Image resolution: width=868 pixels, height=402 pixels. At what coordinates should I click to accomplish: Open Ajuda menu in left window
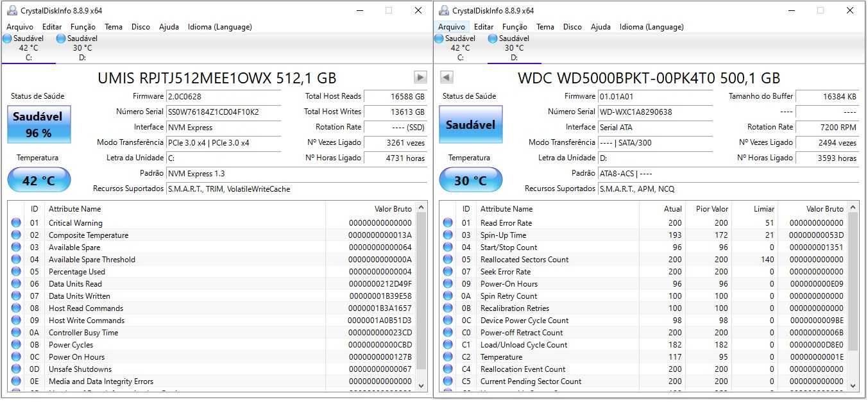tap(169, 27)
